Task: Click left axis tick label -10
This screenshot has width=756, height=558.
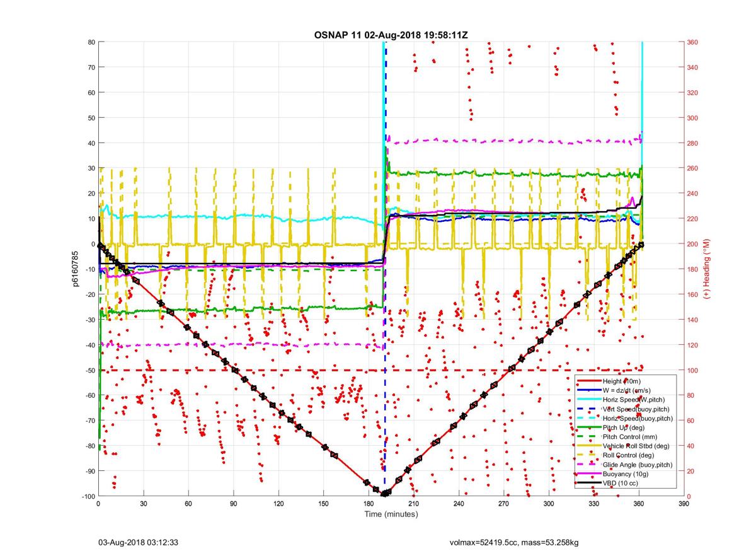Action: pos(89,269)
